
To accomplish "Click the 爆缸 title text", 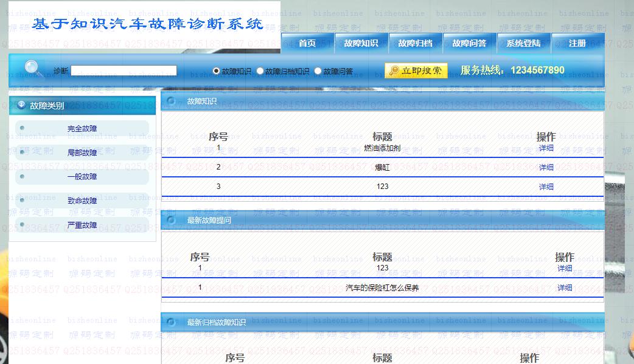I will 382,167.
